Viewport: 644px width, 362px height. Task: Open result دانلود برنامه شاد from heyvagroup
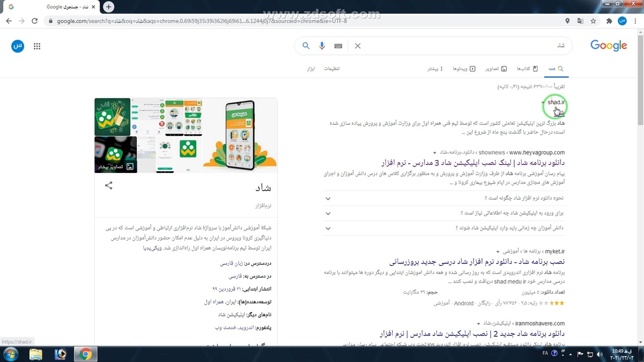473,163
